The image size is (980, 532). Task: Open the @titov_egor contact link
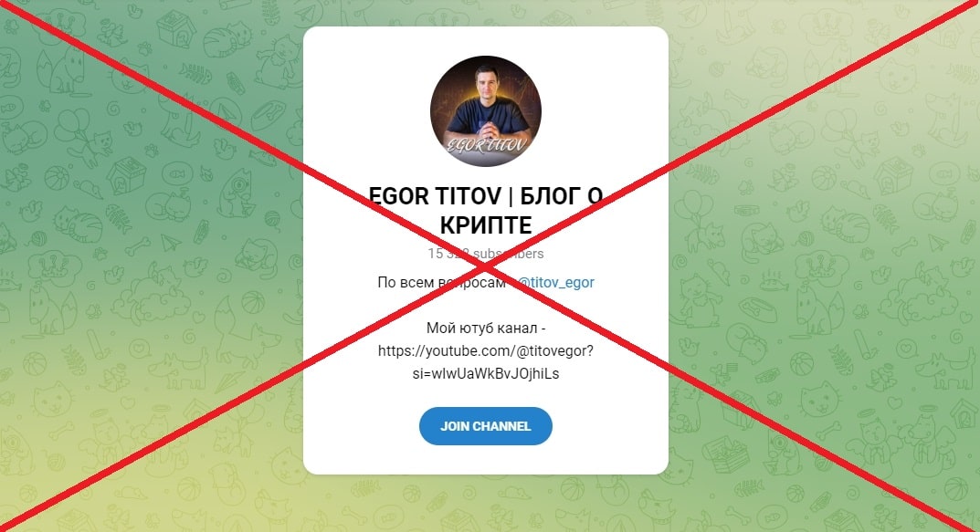(555, 282)
